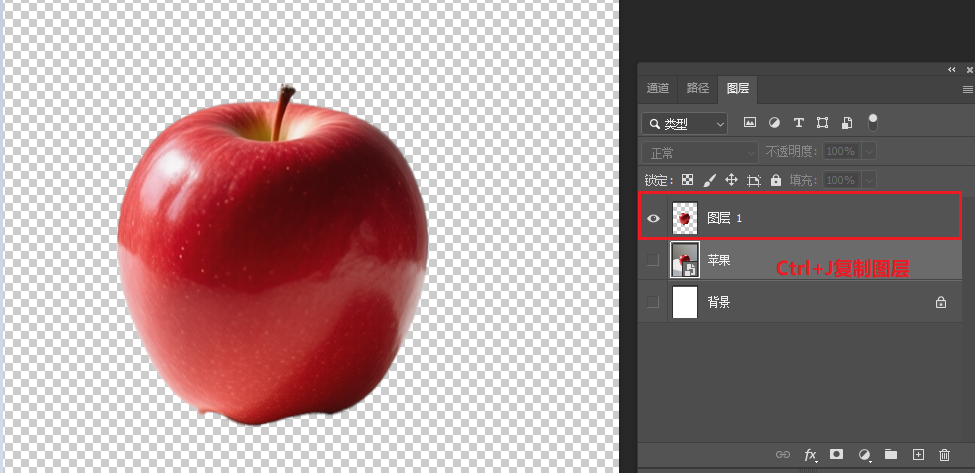Open the layers panel flyout menu
The height and width of the screenshot is (473, 975).
pyautogui.click(x=967, y=89)
